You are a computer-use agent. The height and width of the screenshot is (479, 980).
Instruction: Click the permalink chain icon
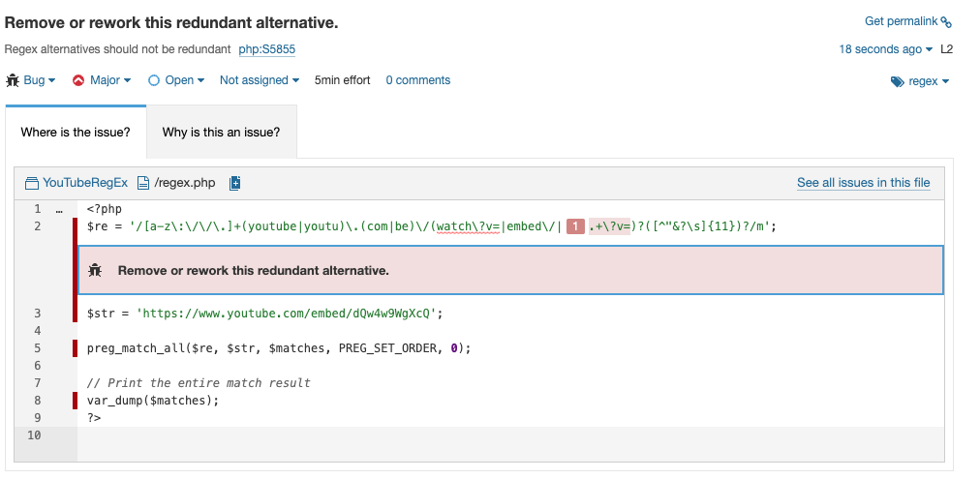[x=946, y=22]
